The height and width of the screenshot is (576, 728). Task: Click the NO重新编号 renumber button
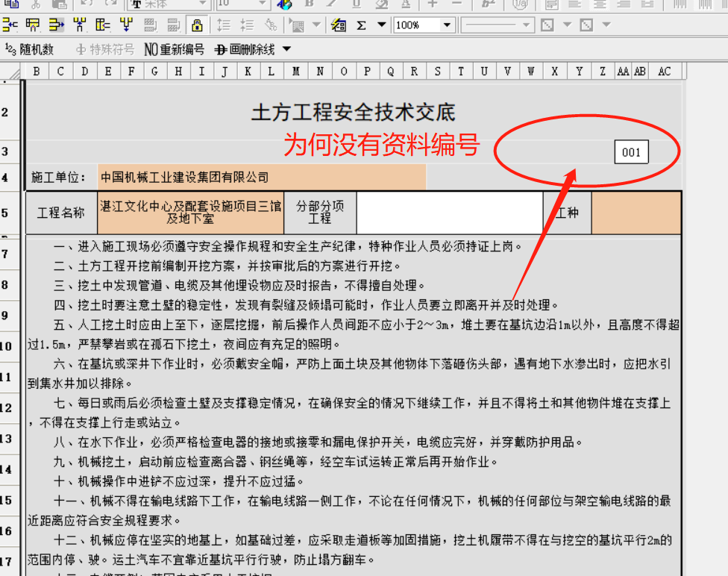pos(174,50)
